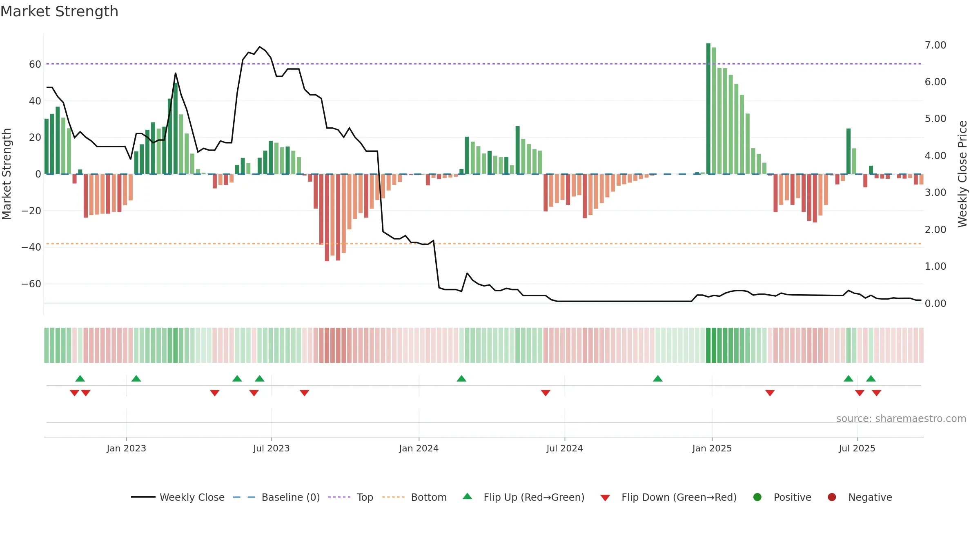This screenshot has width=980, height=551.
Task: Toggle the Positive legend entry
Action: [x=782, y=497]
